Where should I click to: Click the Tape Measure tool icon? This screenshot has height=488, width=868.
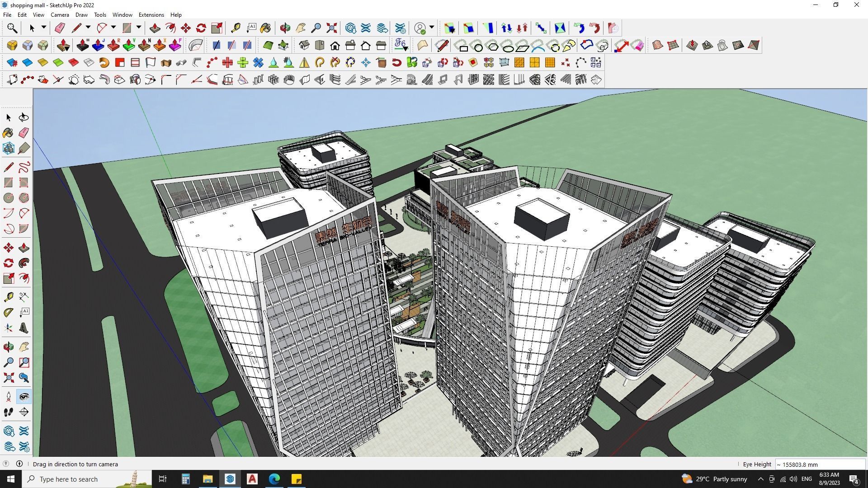pos(236,28)
